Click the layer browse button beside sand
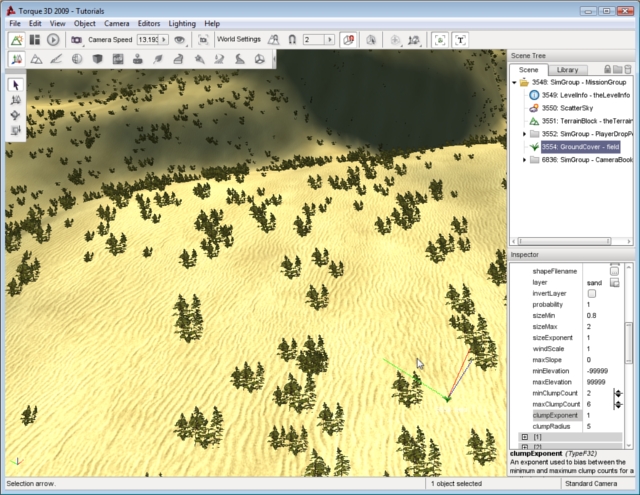The width and height of the screenshot is (640, 495). (x=614, y=283)
